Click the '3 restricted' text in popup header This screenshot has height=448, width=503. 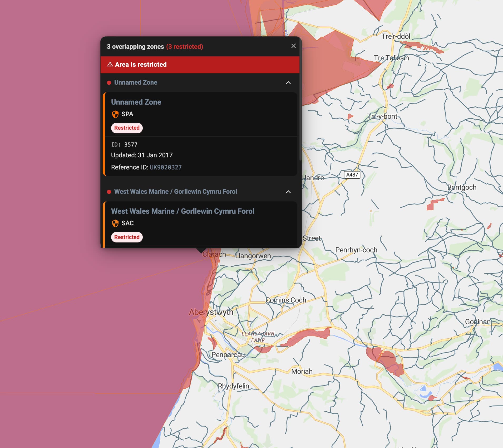point(185,47)
